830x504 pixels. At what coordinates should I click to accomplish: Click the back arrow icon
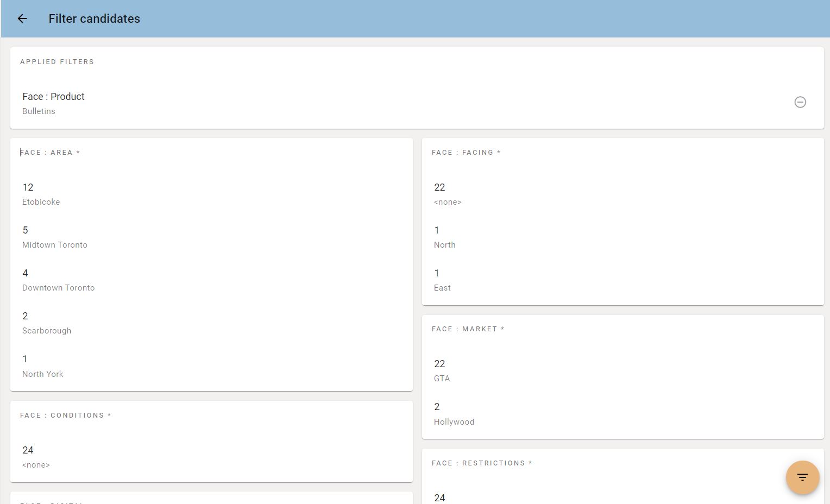[22, 18]
